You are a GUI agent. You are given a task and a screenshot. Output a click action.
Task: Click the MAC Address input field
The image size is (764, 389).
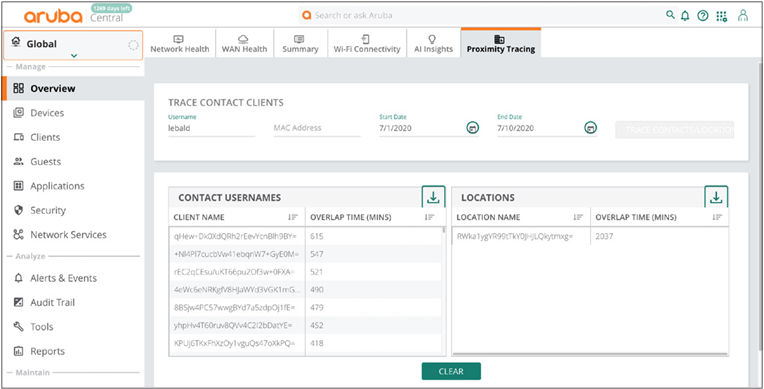click(317, 128)
